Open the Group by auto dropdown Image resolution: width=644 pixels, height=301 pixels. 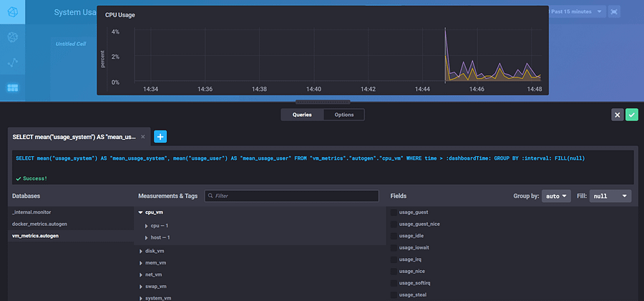coord(556,196)
